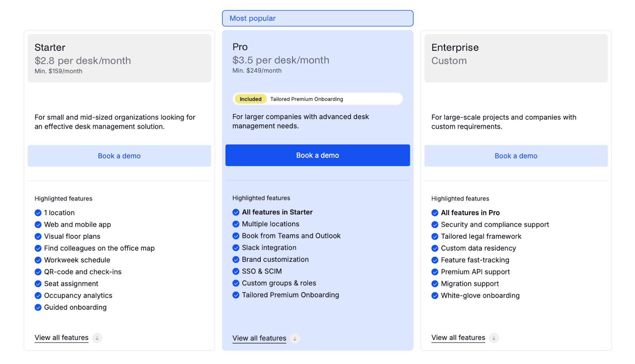This screenshot has height=364, width=635.
Task: Click the checkmark icon beside 1 location
Action: [38, 213]
